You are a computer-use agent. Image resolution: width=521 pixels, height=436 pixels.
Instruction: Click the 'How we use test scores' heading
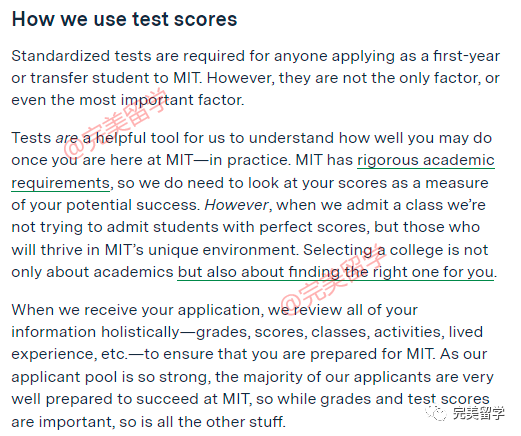coord(124,19)
